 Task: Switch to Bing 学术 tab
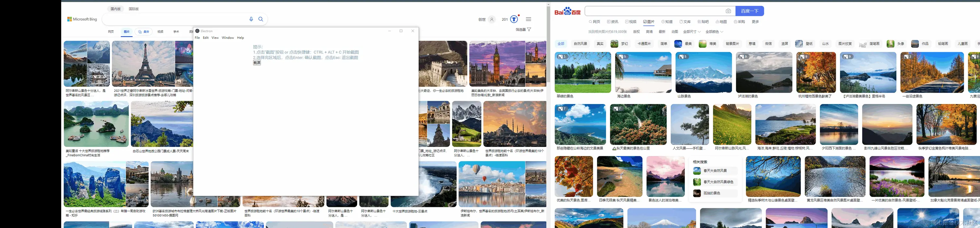tap(176, 31)
